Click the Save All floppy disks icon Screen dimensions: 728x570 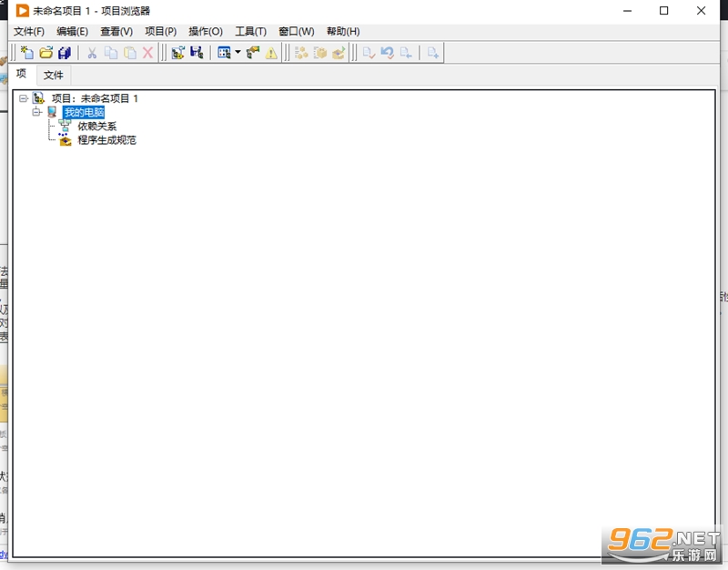tap(65, 53)
